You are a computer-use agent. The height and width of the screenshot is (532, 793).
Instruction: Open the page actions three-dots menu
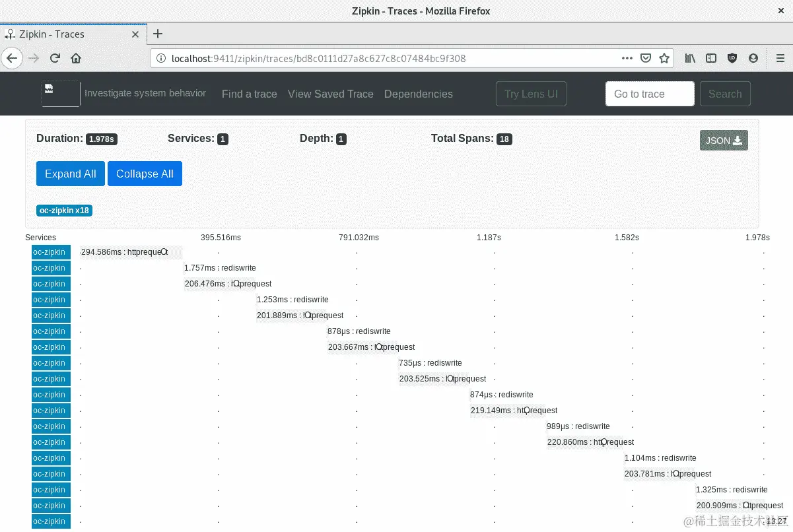pos(627,58)
